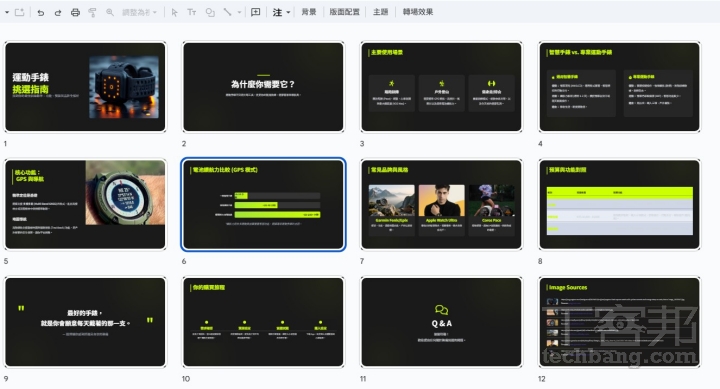Screen dimensions: 720x389
Task: Select slide 4 smartwatch comparison thumbnail
Action: coord(619,87)
